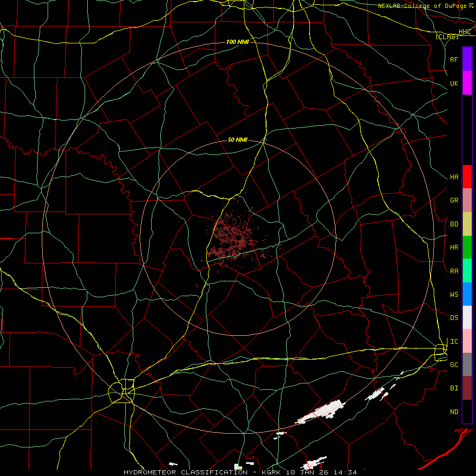Click the GR legend label
Screen dimensions: 476x476
pyautogui.click(x=454, y=200)
